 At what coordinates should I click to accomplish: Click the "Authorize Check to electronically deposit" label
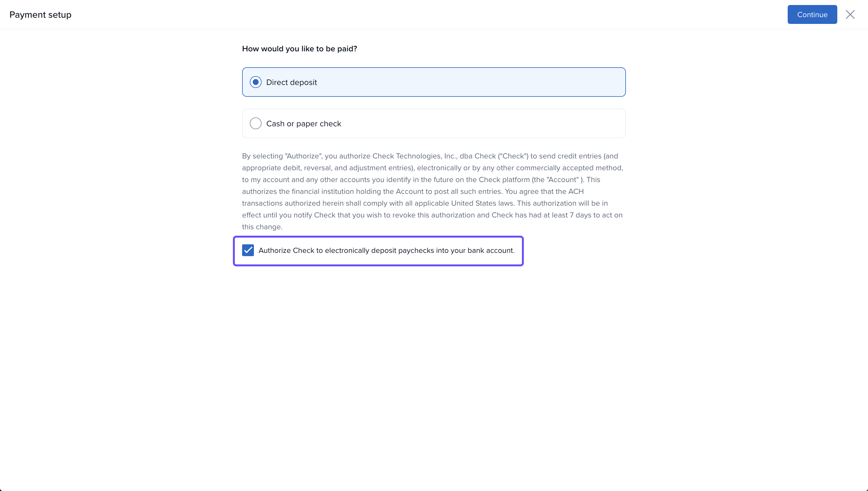click(386, 251)
